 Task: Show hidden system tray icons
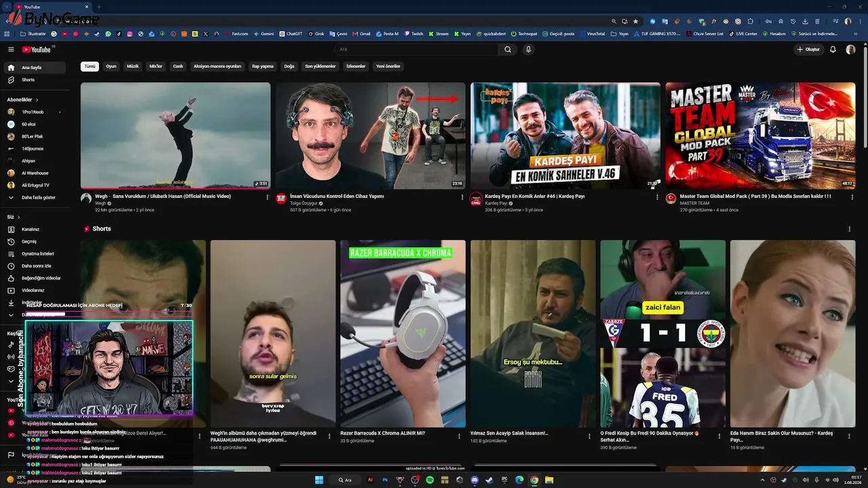762,480
